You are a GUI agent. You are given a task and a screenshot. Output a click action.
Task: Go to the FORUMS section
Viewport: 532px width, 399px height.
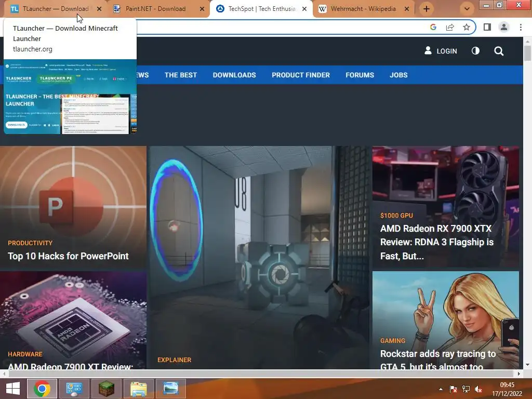[x=360, y=75]
